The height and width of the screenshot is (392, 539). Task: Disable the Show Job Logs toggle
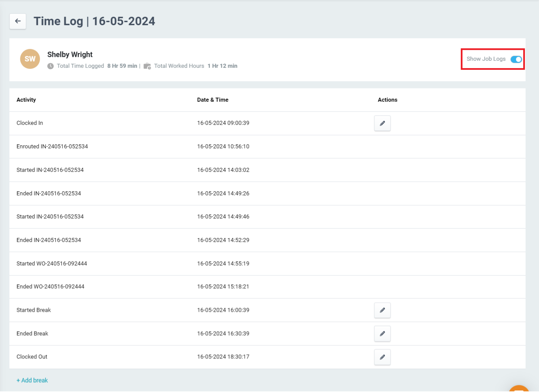coord(516,59)
